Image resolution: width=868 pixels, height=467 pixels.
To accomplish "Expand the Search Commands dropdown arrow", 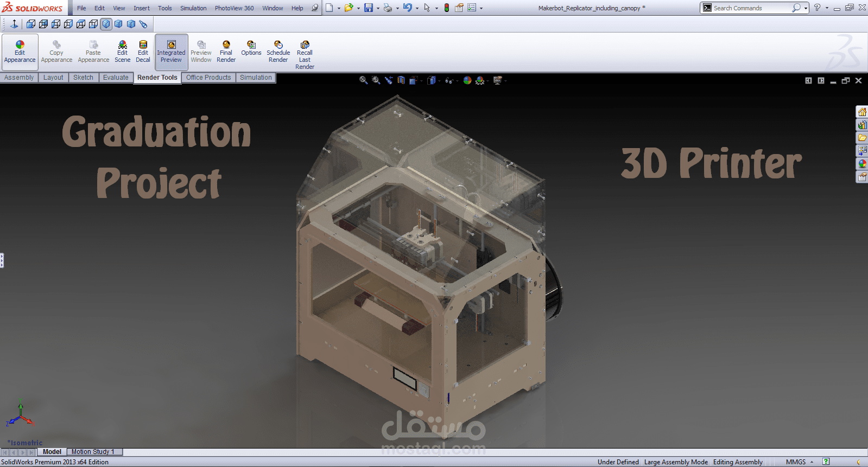I will click(x=806, y=8).
